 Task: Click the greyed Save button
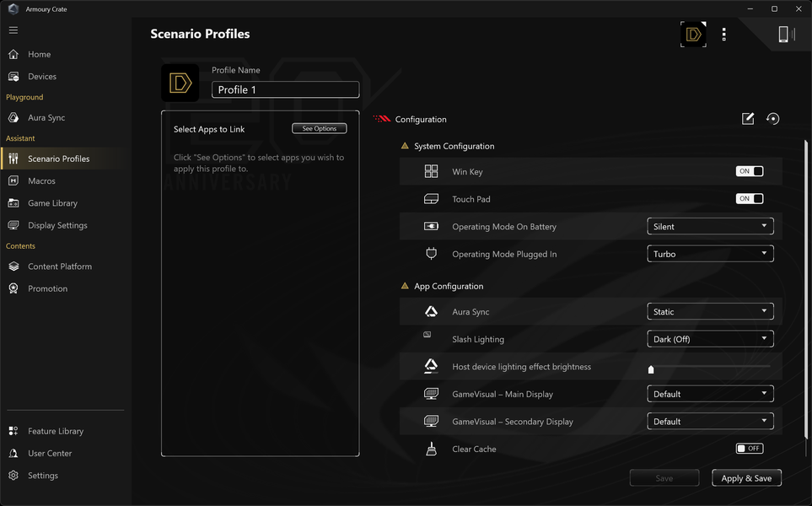[664, 478]
